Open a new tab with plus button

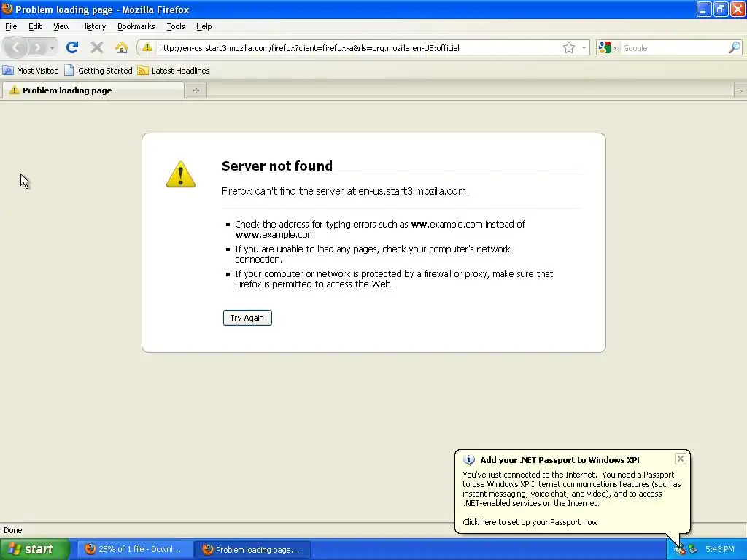click(196, 90)
